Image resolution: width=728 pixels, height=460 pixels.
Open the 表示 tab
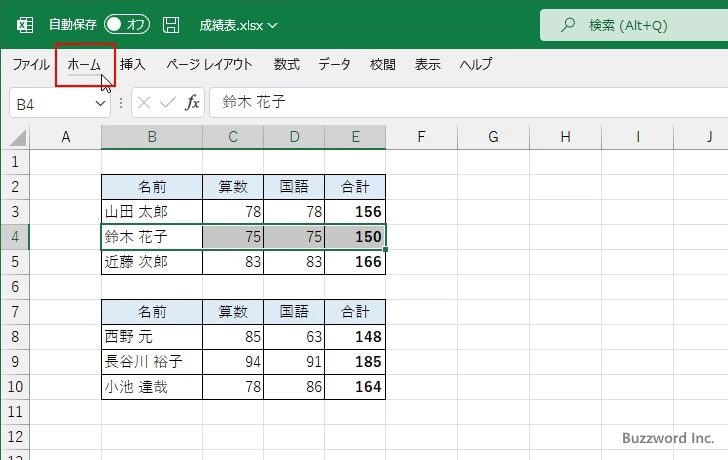[428, 64]
